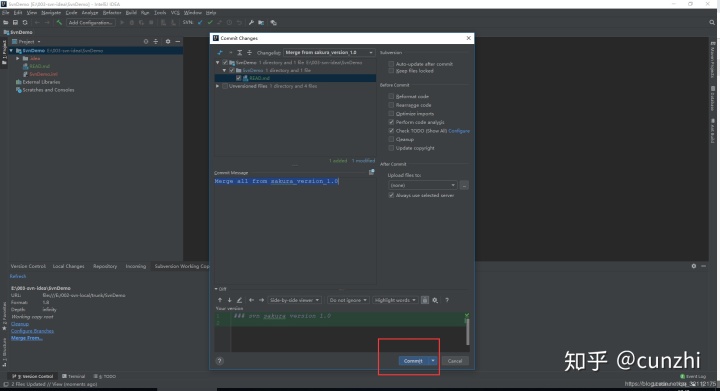
Task: Uncheck Check TODO checkbox
Action: tap(391, 131)
